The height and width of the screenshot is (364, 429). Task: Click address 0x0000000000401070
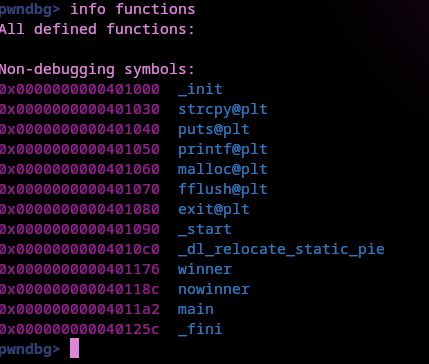(x=79, y=189)
